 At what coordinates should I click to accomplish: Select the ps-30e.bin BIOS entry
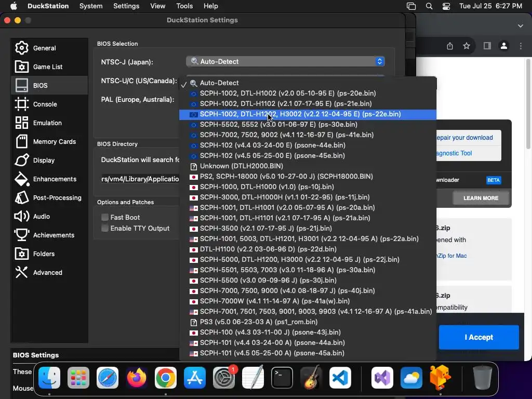[x=308, y=125]
